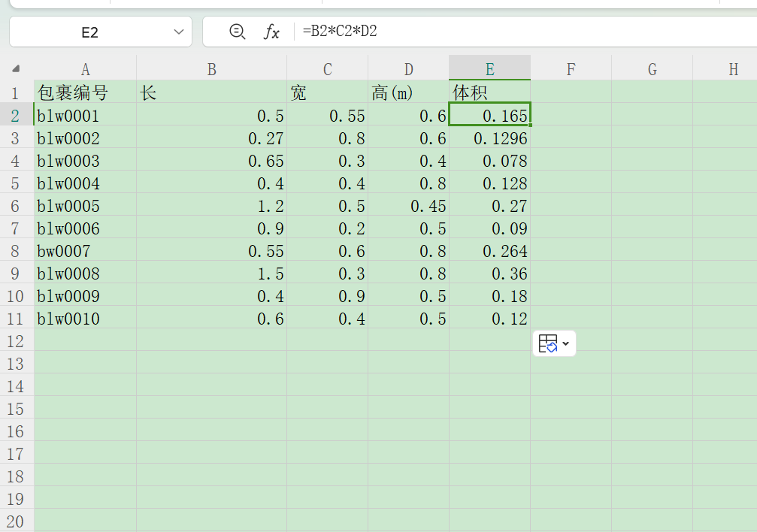This screenshot has height=532, width=757.
Task: Select volume cell 0.264
Action: tap(489, 249)
